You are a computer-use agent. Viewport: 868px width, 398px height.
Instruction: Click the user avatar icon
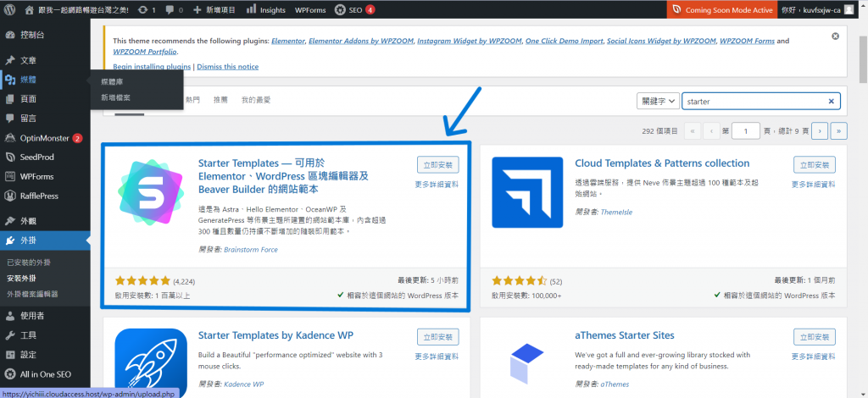click(849, 10)
